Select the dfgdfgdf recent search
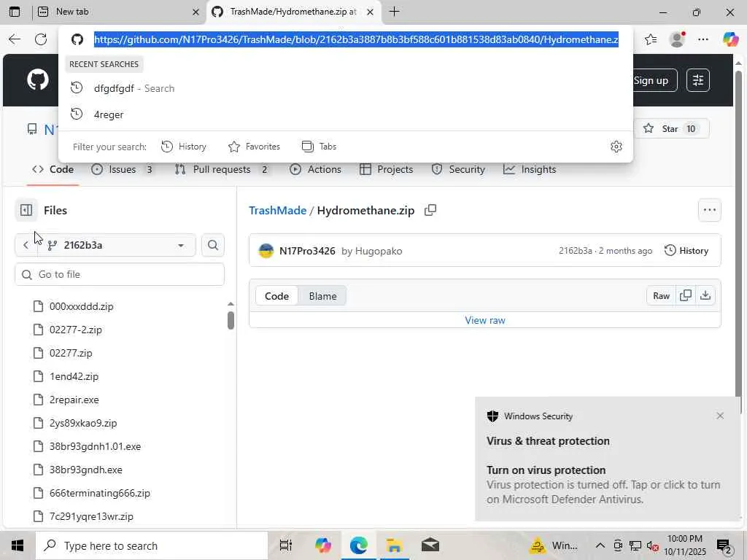 pyautogui.click(x=345, y=88)
